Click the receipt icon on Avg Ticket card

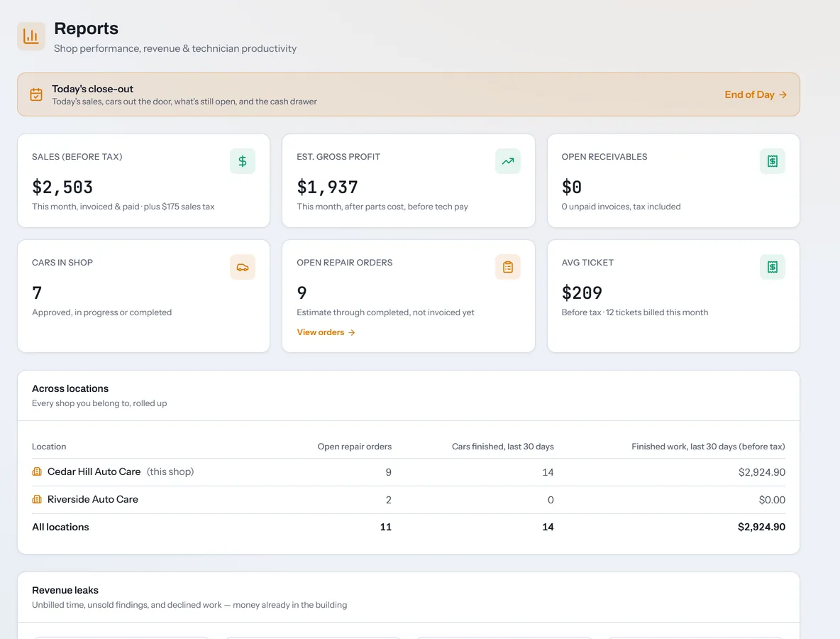point(773,267)
